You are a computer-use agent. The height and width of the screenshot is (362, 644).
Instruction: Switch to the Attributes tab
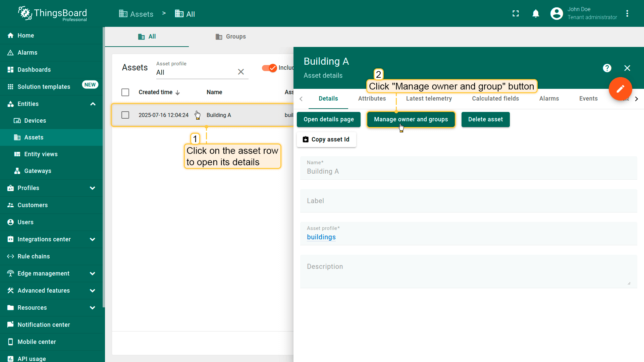(x=372, y=99)
